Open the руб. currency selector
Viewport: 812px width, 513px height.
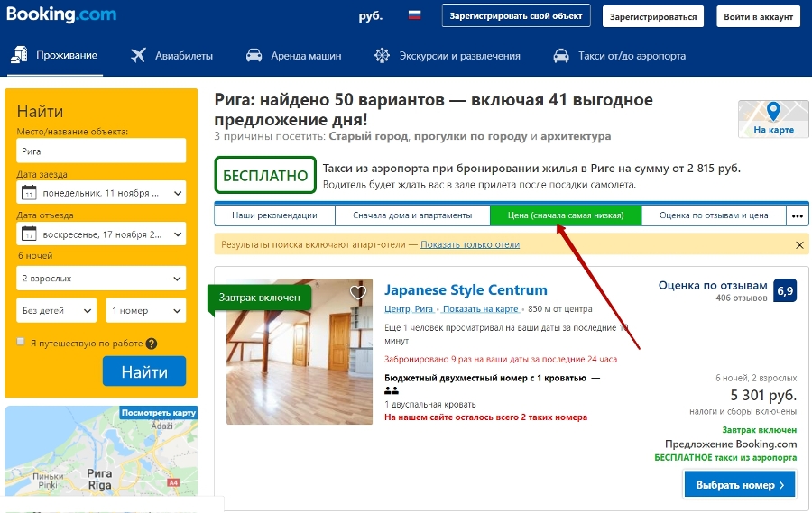tap(371, 16)
